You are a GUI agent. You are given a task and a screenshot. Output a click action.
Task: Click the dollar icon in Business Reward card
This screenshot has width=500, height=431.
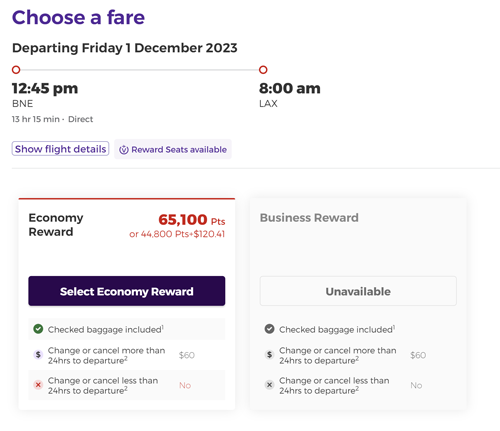pos(269,355)
